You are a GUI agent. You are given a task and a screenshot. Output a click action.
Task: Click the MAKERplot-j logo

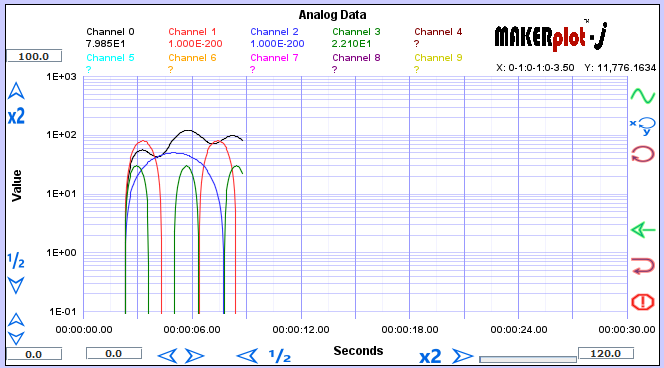[x=551, y=36]
